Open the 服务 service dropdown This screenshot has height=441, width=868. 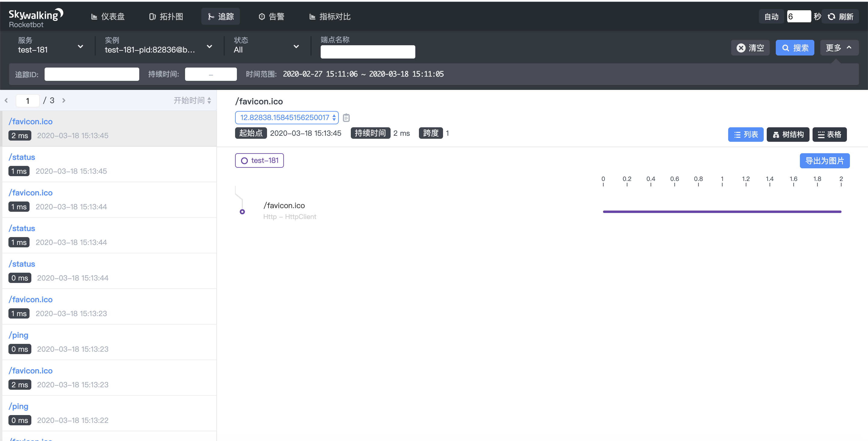[x=80, y=46]
